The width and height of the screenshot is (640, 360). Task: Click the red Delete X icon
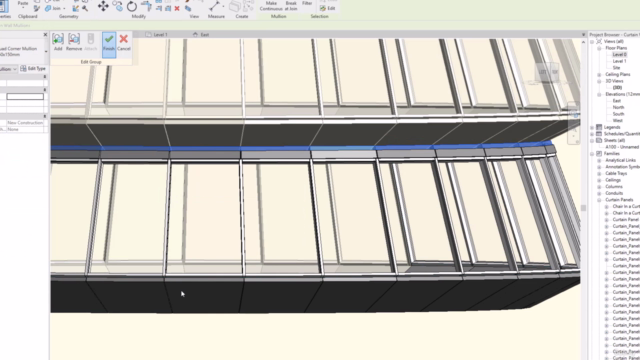point(177,8)
